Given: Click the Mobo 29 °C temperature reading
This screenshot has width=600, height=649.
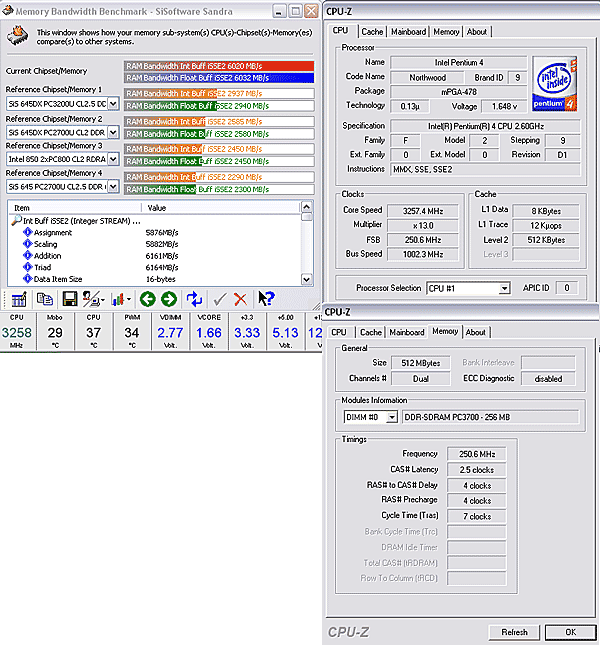Looking at the screenshot, I should (55, 331).
